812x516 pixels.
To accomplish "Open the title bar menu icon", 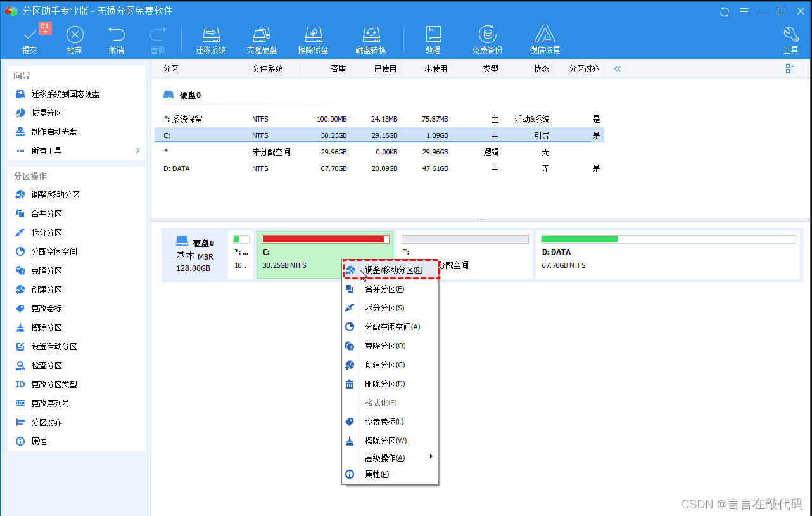I will (x=744, y=11).
